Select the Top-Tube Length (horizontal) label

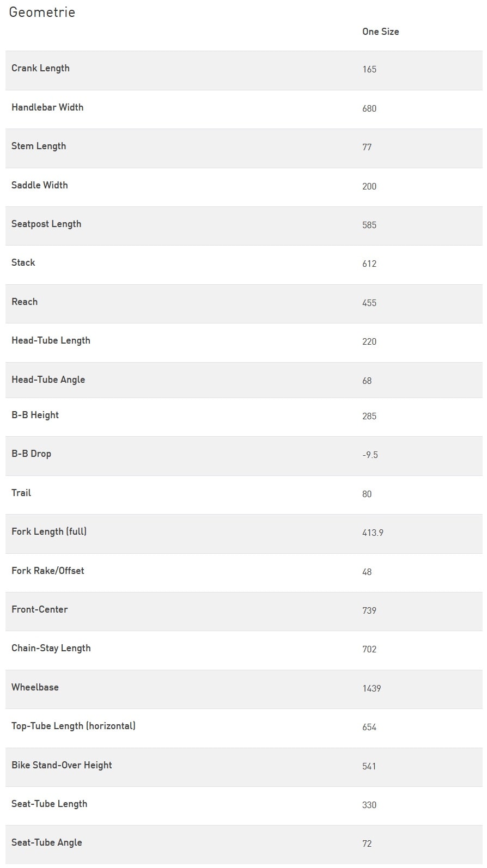click(x=74, y=726)
